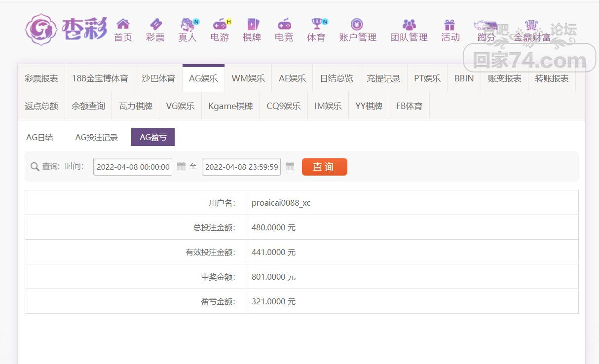599x364 pixels.
Task: Click the 杏彩 site logo
Action: (x=66, y=30)
